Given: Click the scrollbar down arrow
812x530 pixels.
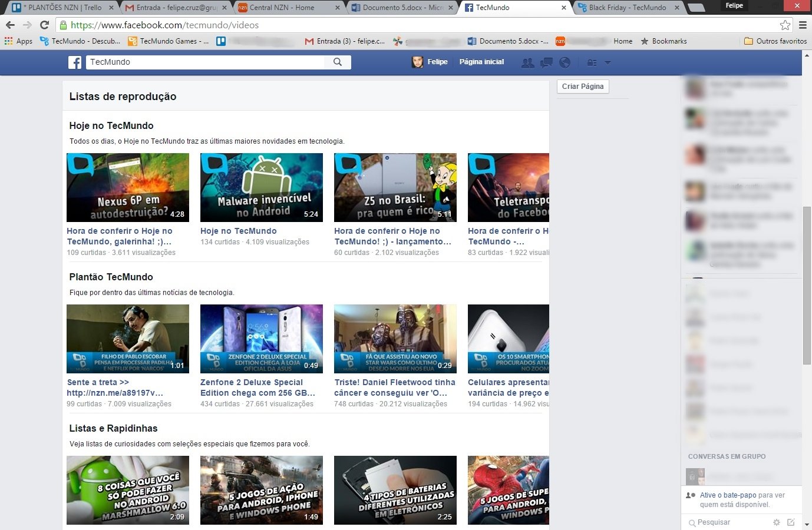Looking at the screenshot, I should click(807, 525).
